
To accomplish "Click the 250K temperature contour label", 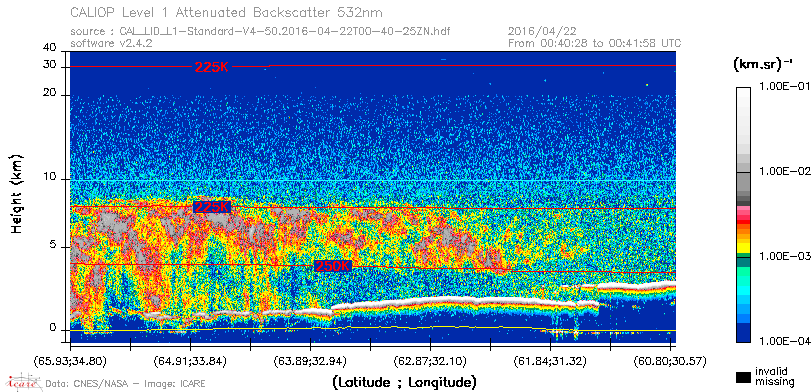I will (x=333, y=266).
